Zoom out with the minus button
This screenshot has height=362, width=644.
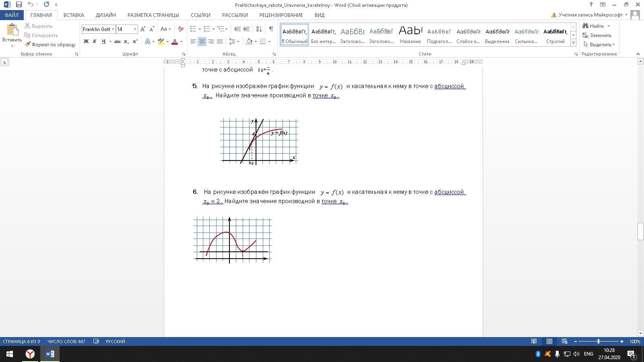576,341
